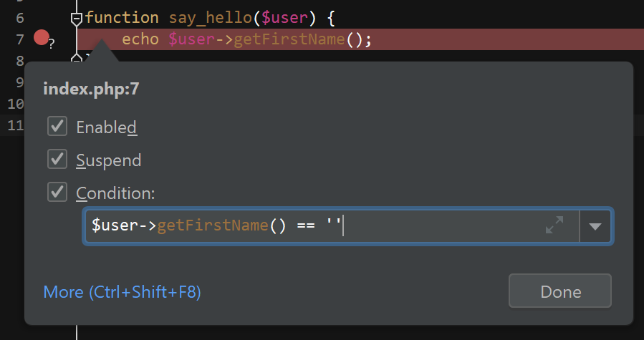Click getFirstName on highlighted line 7
644x340 pixels.
[x=290, y=39]
